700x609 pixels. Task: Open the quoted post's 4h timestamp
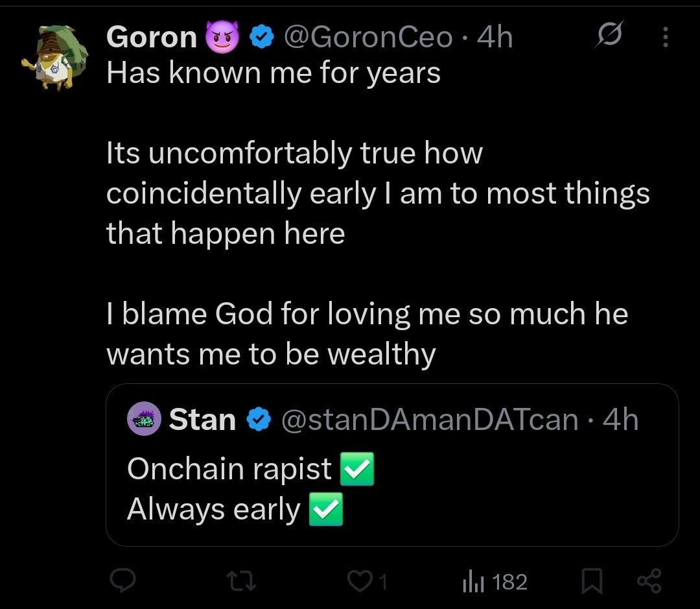620,420
